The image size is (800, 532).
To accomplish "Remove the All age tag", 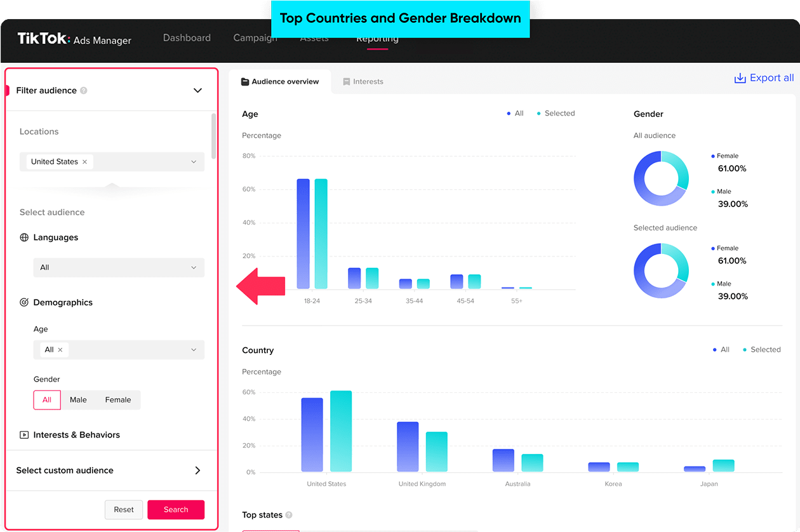I will (x=60, y=350).
